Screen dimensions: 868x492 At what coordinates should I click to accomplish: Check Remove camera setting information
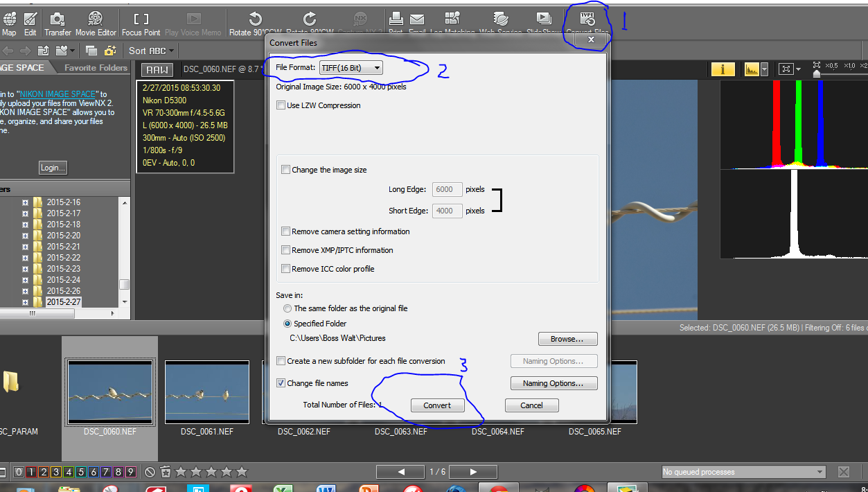pos(285,231)
